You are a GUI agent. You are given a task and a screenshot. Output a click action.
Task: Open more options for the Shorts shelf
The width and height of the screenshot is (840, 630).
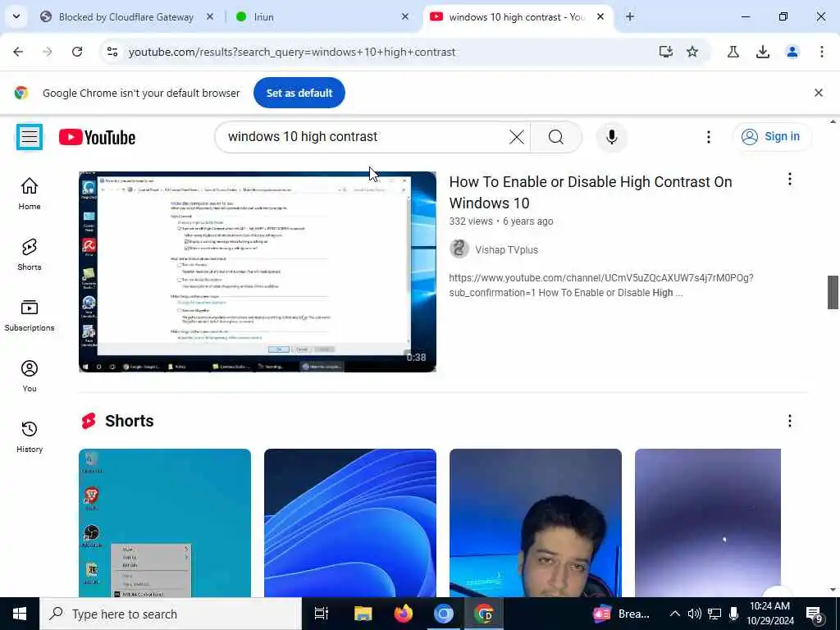tap(789, 421)
